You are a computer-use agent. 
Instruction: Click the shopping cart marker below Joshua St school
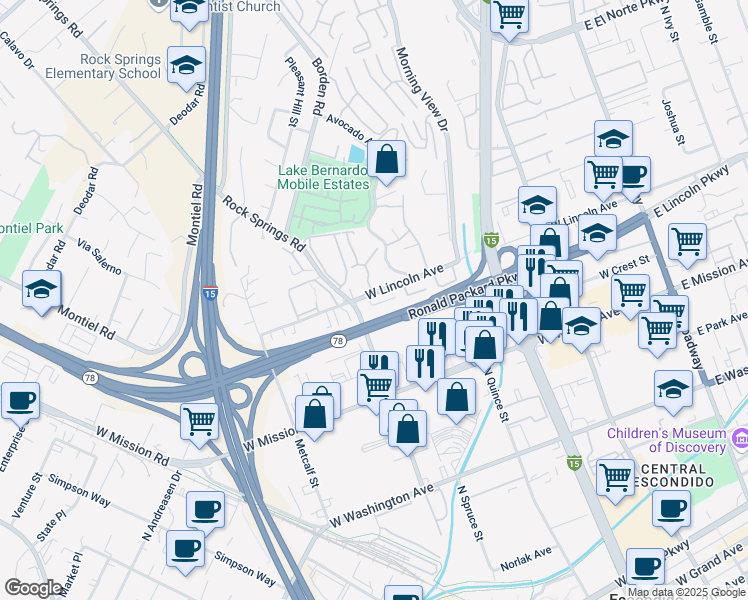click(603, 177)
